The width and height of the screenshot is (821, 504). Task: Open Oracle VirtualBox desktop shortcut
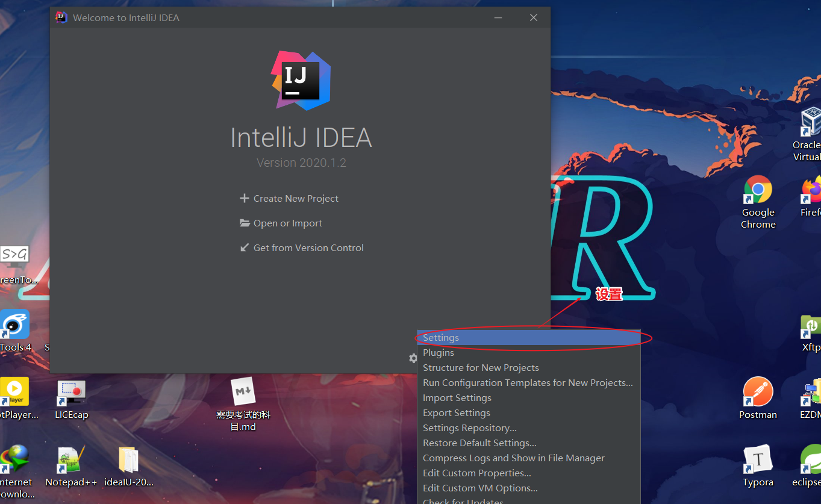[x=808, y=134]
